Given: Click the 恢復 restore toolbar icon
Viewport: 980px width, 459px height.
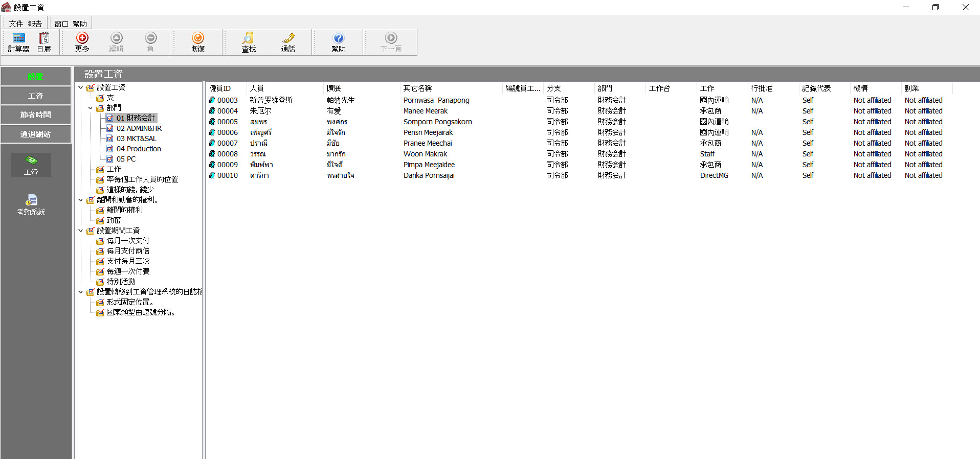Looking at the screenshot, I should [x=198, y=38].
